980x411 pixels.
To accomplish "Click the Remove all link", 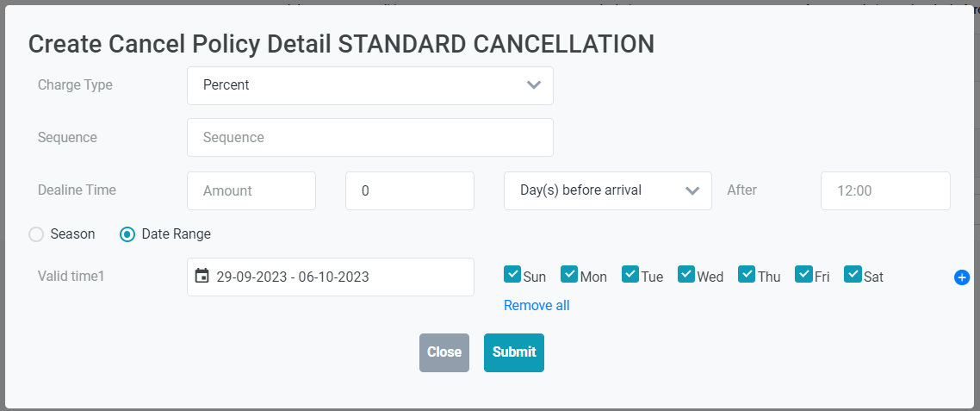I will (x=537, y=305).
